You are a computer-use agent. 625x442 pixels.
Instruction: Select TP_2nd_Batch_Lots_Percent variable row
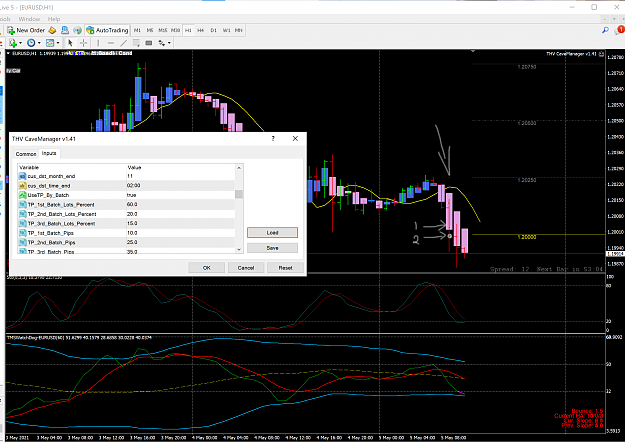126,214
